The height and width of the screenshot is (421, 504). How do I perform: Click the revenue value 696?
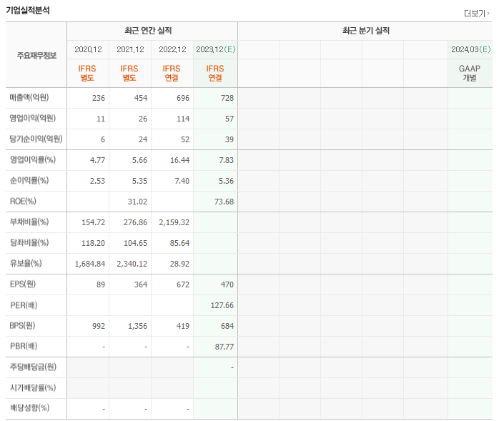pos(183,98)
